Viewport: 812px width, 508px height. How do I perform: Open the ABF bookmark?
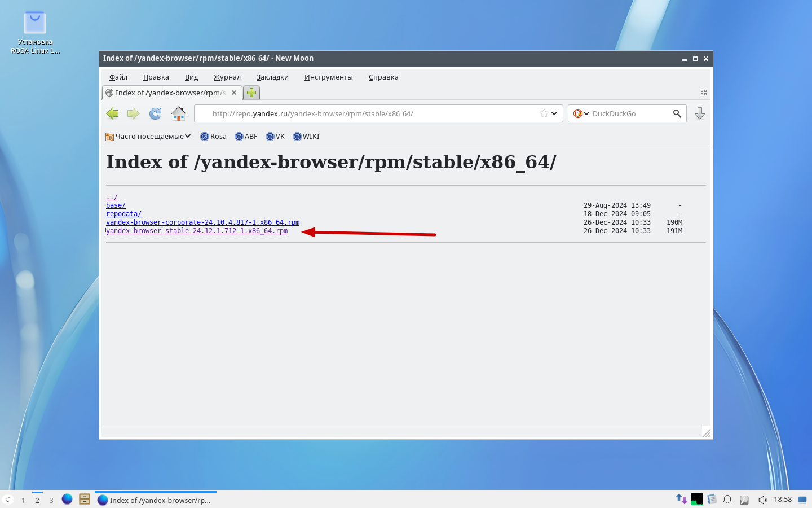(246, 137)
